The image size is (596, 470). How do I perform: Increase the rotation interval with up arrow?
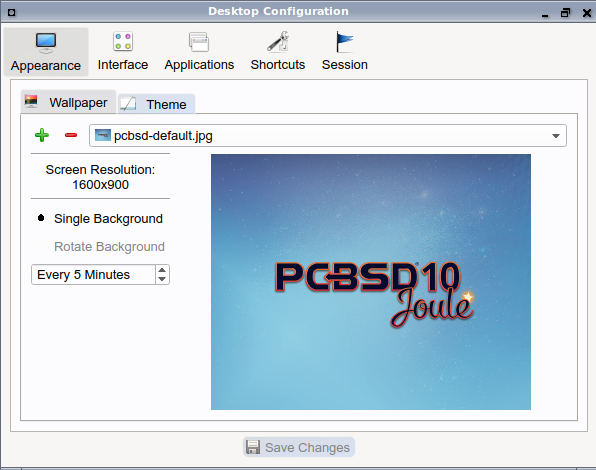point(162,270)
